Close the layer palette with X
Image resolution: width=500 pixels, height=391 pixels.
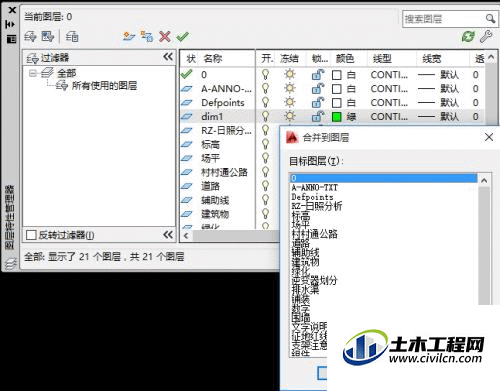coord(12,10)
